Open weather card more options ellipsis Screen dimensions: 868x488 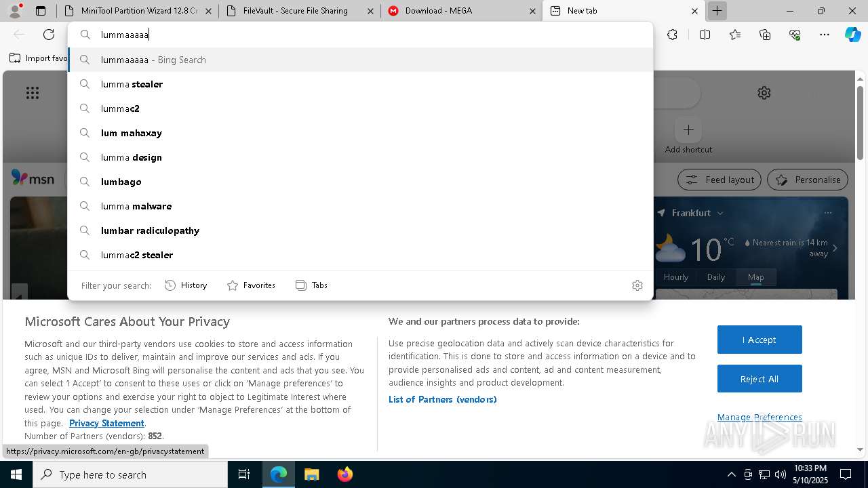click(x=828, y=213)
